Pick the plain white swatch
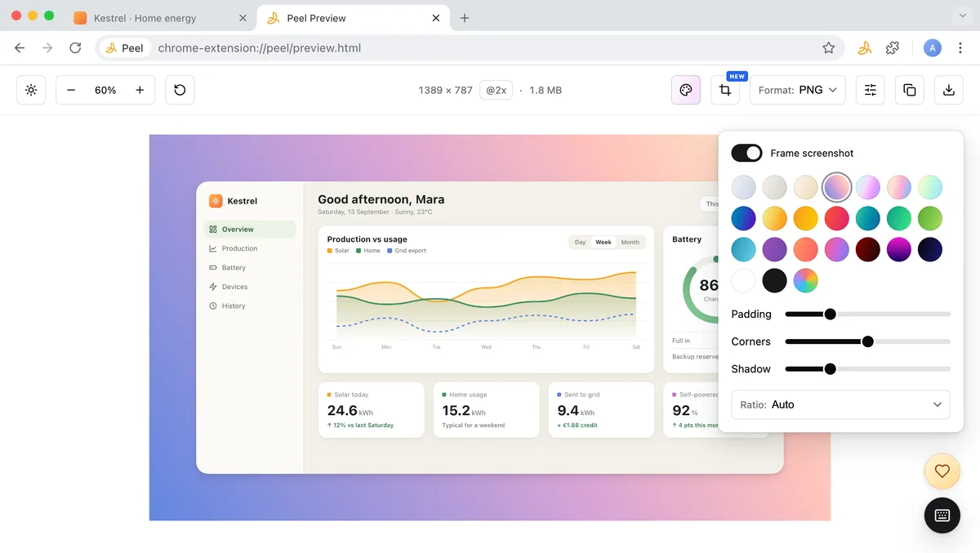The image size is (980, 553). click(743, 280)
